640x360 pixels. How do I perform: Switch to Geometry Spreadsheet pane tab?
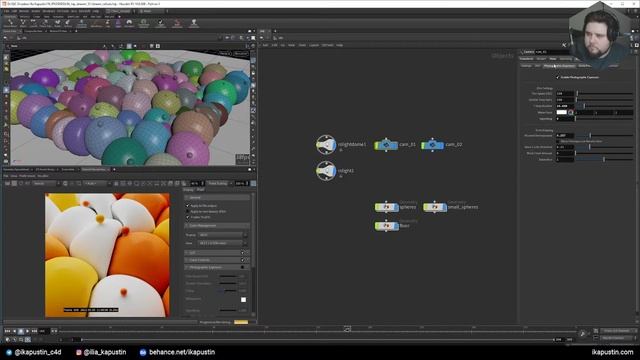(16, 169)
